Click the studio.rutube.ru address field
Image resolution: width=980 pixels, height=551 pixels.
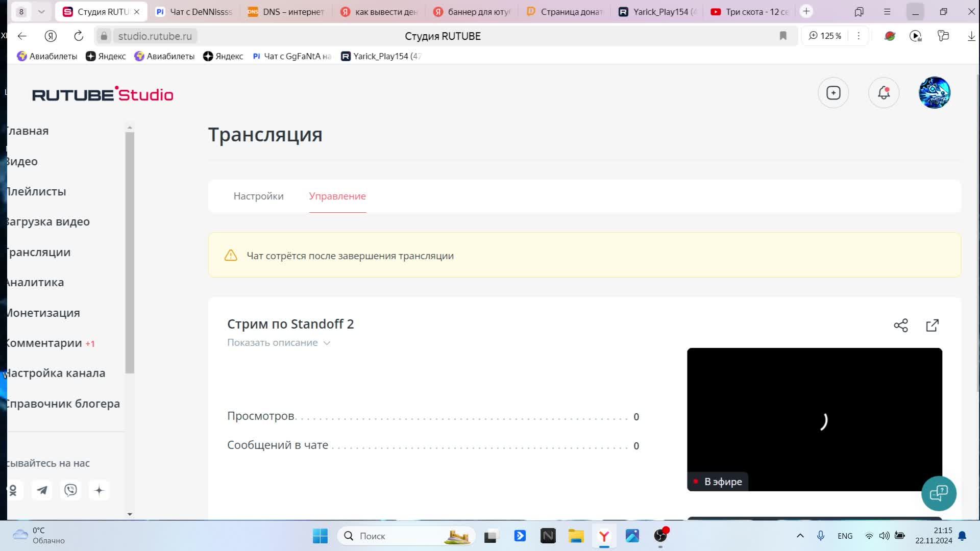155,36
